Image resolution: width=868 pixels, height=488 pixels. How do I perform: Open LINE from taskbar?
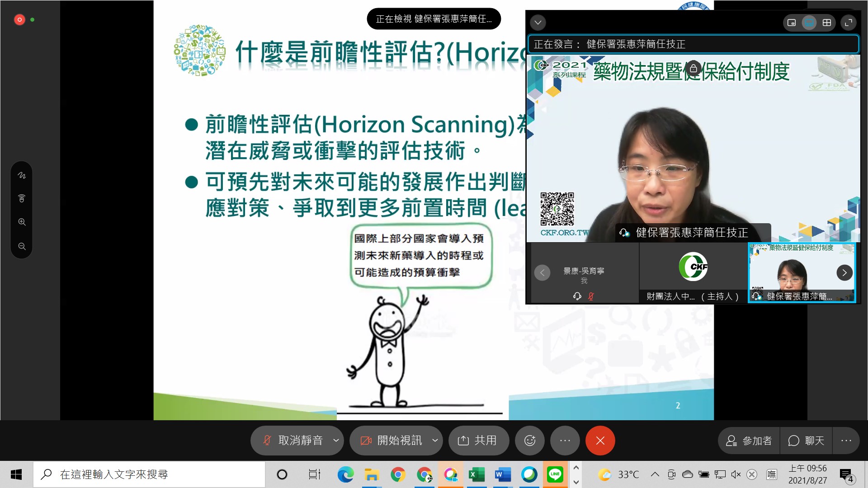tap(555, 474)
